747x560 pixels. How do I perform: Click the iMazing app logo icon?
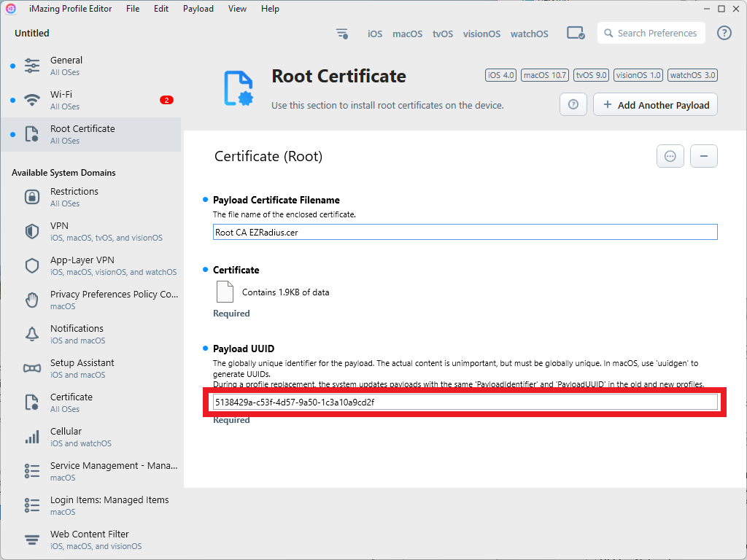(x=11, y=9)
